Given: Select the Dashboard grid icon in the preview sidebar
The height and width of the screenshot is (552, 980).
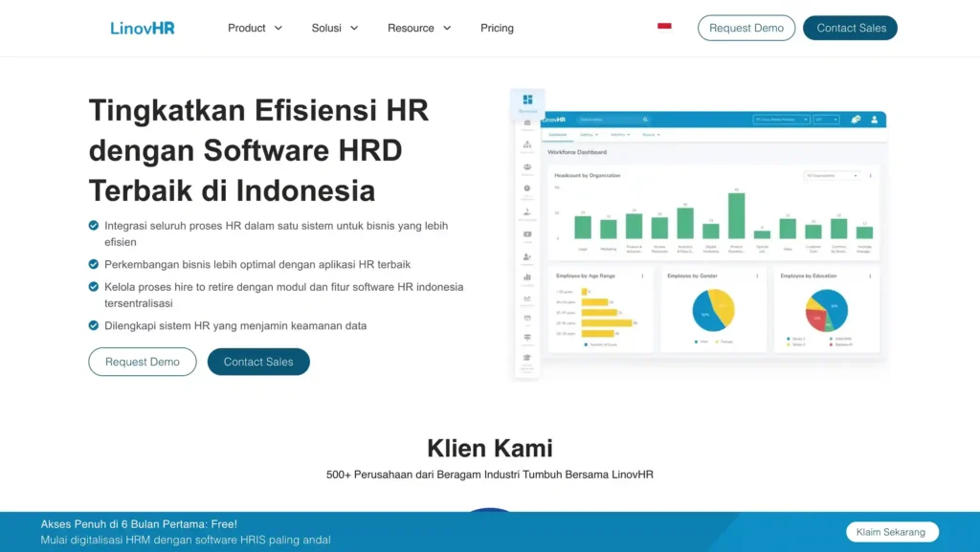Looking at the screenshot, I should [527, 99].
